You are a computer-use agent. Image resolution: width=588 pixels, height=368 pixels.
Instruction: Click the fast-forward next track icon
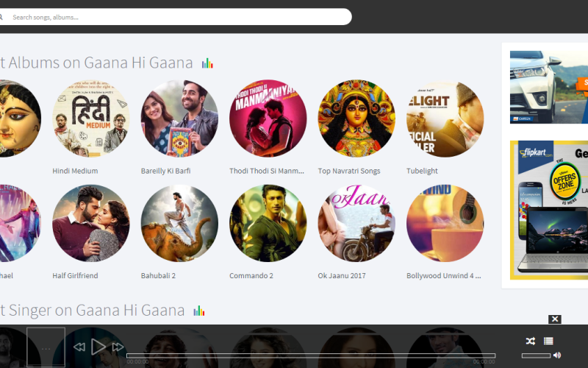(x=118, y=347)
